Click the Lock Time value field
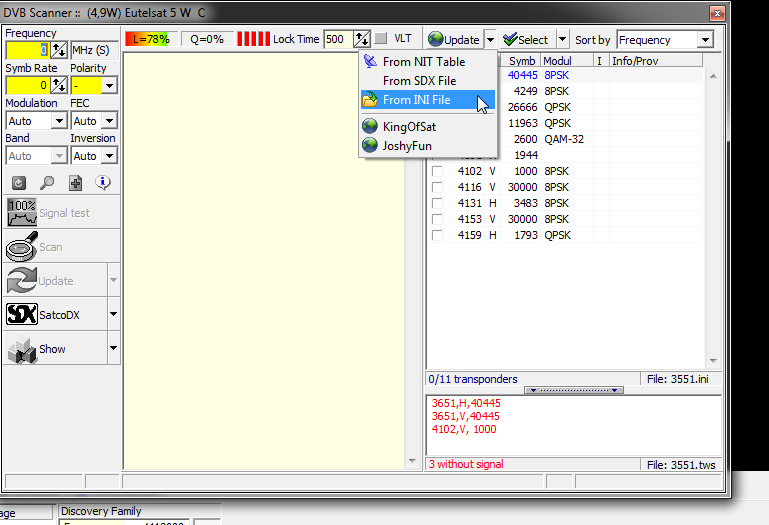Viewport: 769px width, 525px height. tap(339, 39)
